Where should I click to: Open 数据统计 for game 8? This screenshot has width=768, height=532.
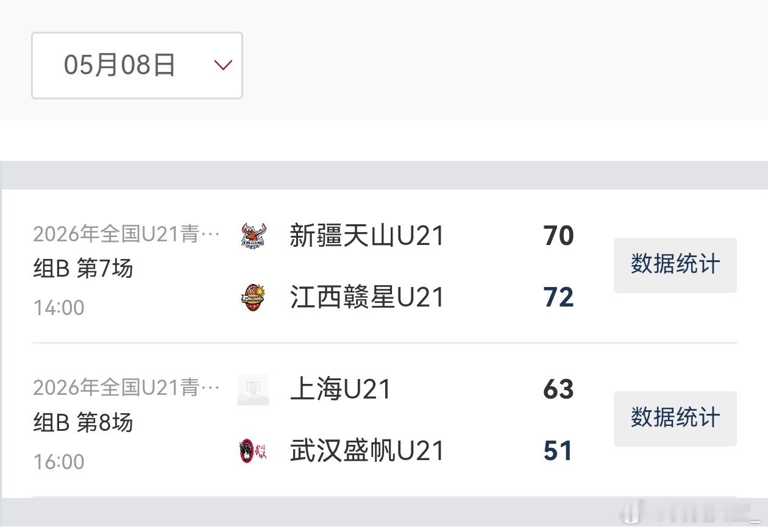pyautogui.click(x=675, y=419)
